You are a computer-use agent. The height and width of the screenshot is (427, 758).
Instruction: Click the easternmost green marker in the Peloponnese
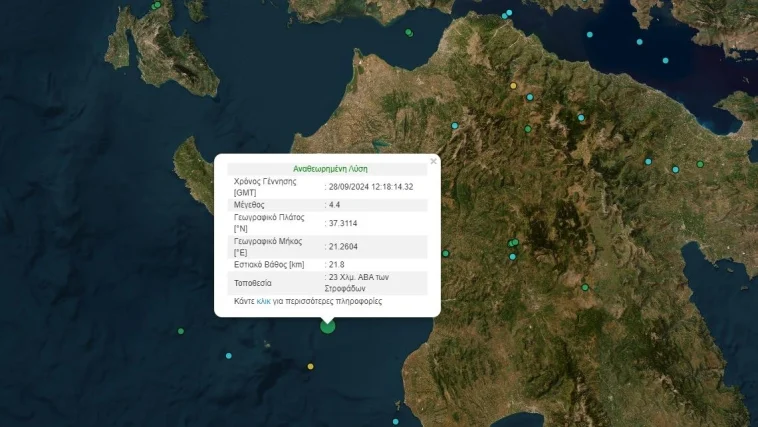[701, 164]
